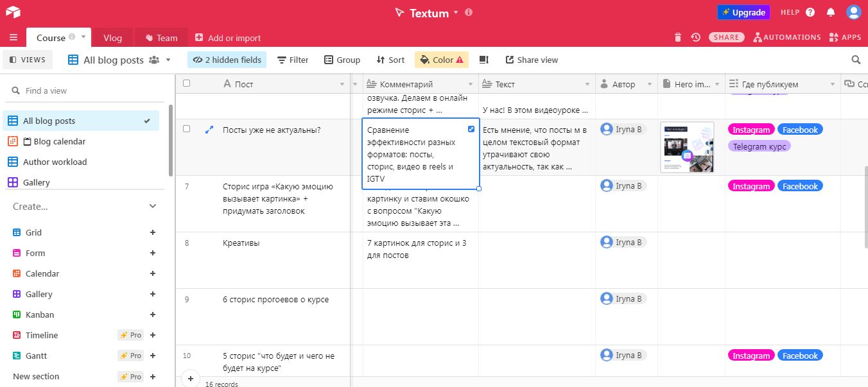Open the tables hamburger menu icon
Screen dimensions: 868x387
[13, 37]
